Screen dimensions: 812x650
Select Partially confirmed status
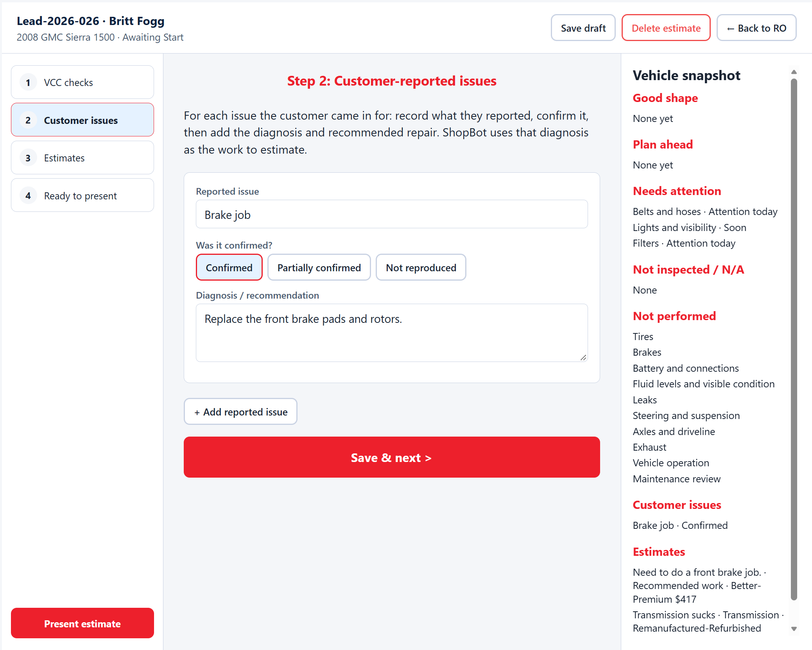click(x=319, y=267)
